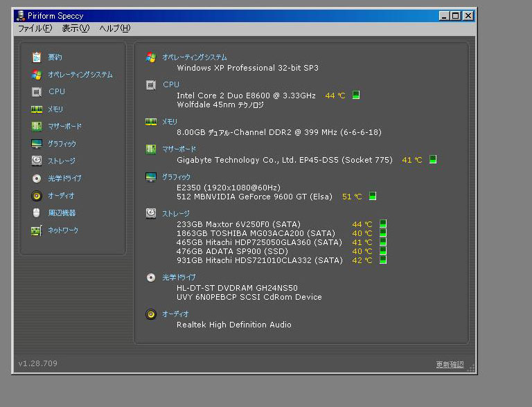Click the CPU temperature value 44 °C
Image resolution: width=532 pixels, height=407 pixels.
click(x=335, y=96)
